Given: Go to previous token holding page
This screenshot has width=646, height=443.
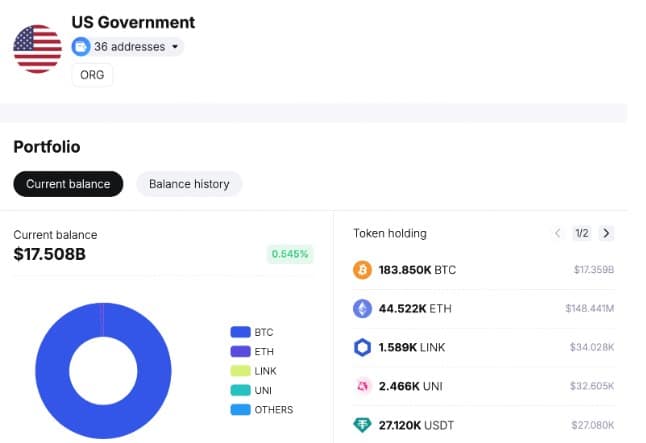Looking at the screenshot, I should point(558,233).
